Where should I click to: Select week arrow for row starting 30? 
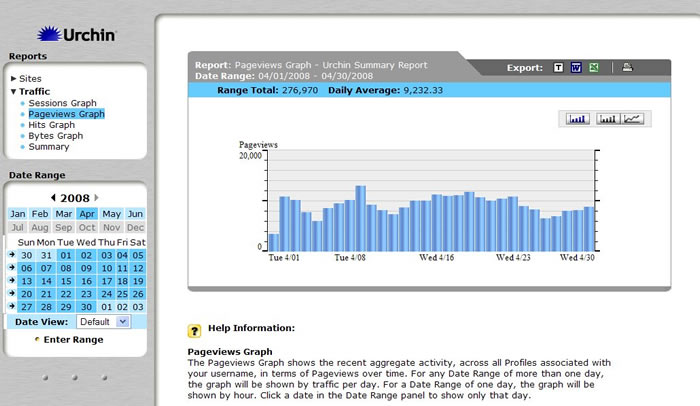point(12,255)
